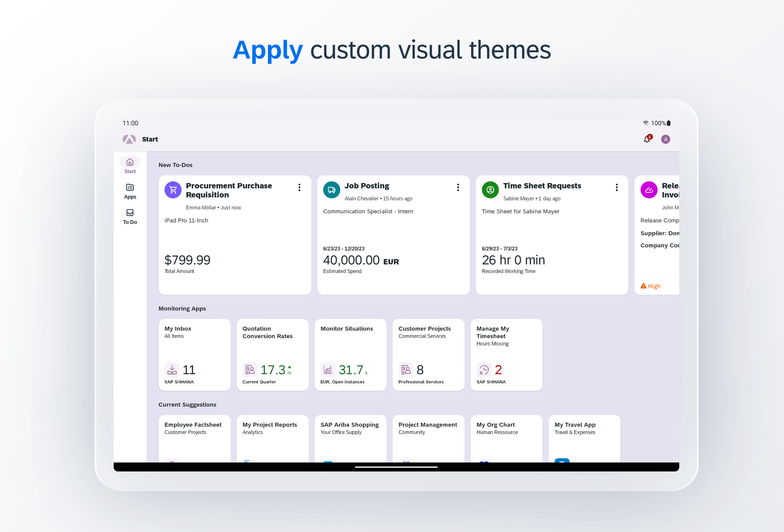Click the 31.7 k value
784x532 pixels.
pos(353,370)
